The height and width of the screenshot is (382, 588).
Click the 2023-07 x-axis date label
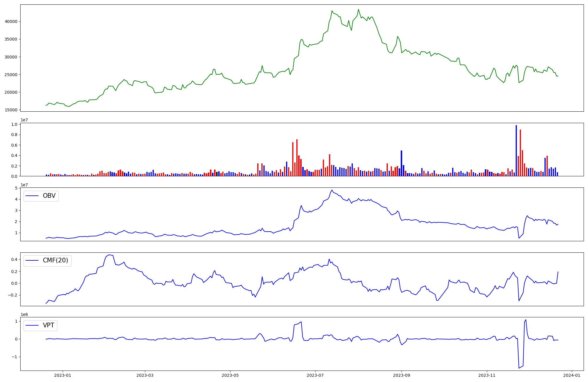tap(315, 375)
